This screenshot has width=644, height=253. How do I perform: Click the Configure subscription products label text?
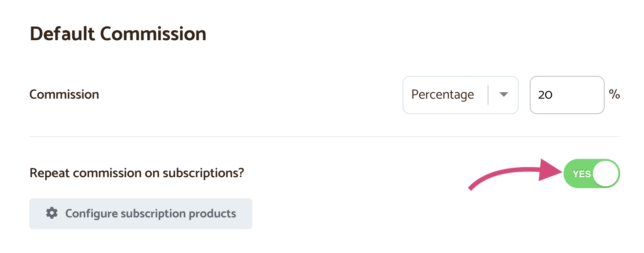pyautogui.click(x=150, y=213)
